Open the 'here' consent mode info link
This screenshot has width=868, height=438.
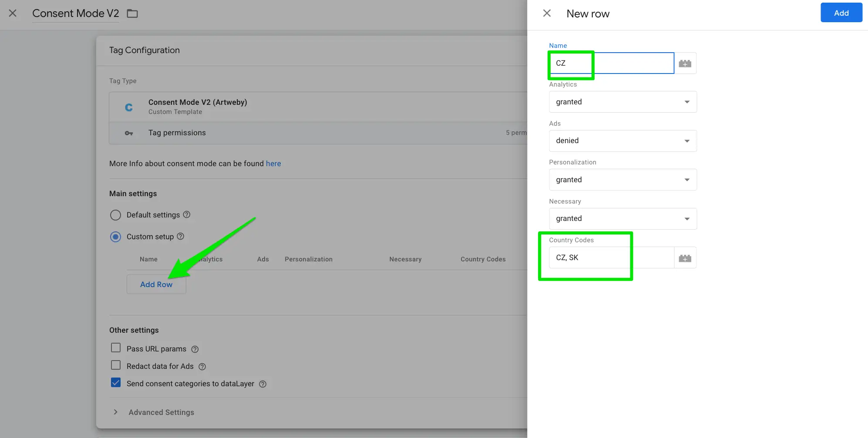click(273, 164)
